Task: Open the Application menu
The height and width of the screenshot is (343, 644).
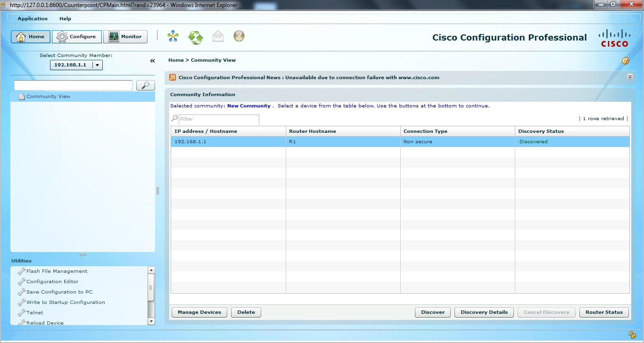Action: [x=32, y=18]
